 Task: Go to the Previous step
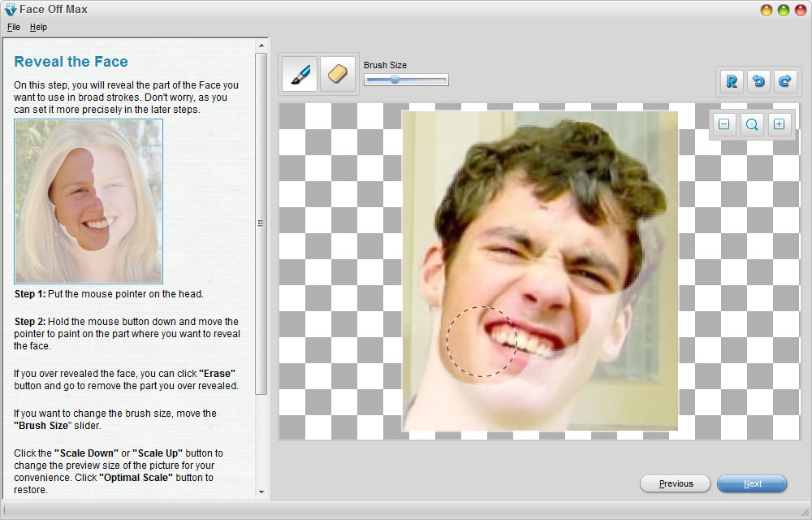click(676, 483)
